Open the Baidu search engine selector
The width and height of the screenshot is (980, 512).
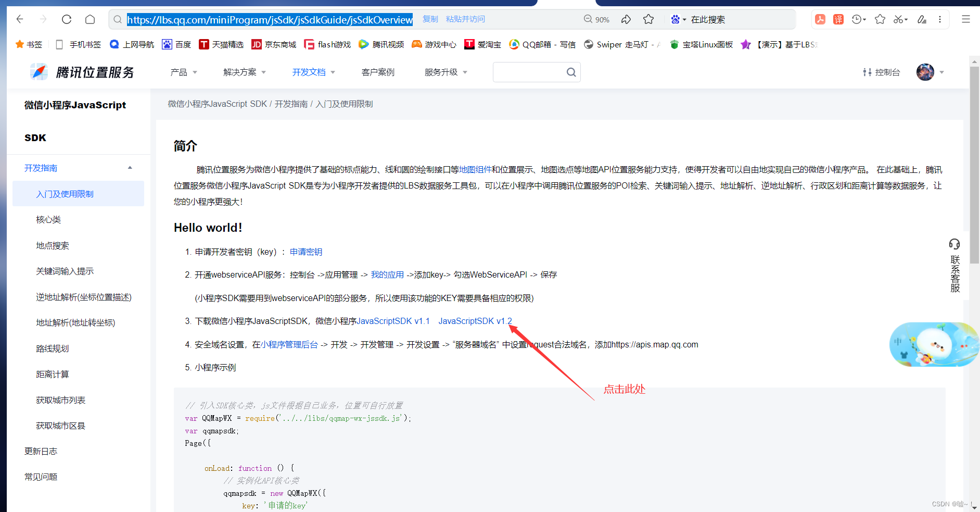click(x=678, y=19)
